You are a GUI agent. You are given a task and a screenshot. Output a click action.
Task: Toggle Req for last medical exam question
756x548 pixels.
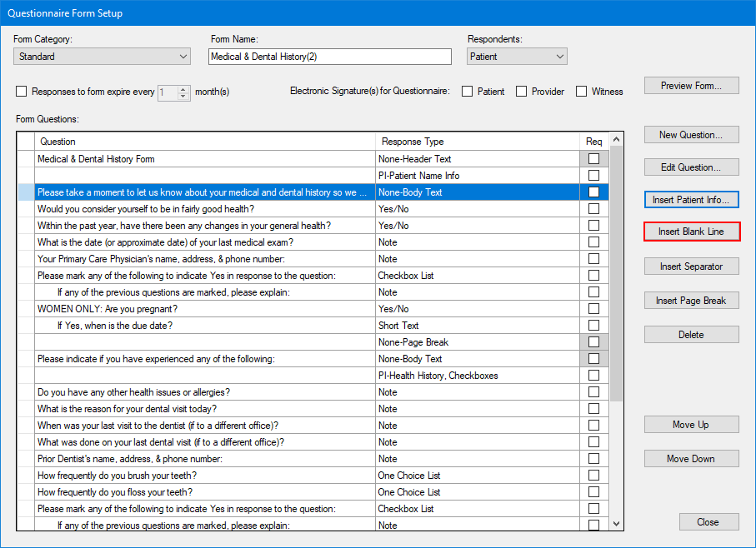click(x=594, y=242)
